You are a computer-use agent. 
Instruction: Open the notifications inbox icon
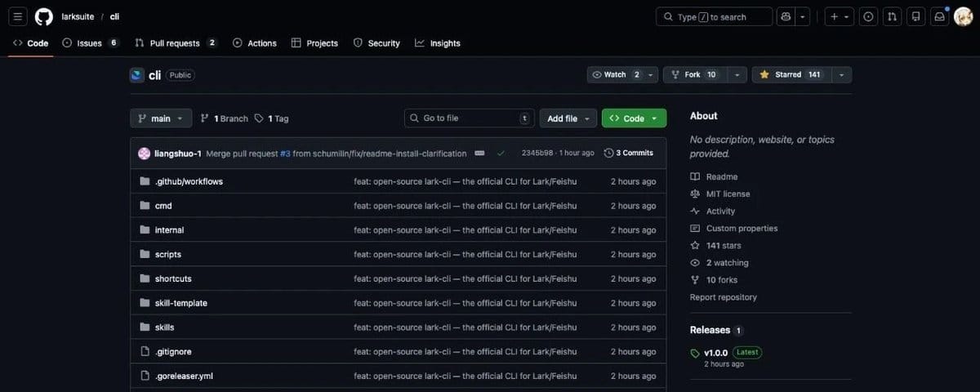click(x=940, y=16)
